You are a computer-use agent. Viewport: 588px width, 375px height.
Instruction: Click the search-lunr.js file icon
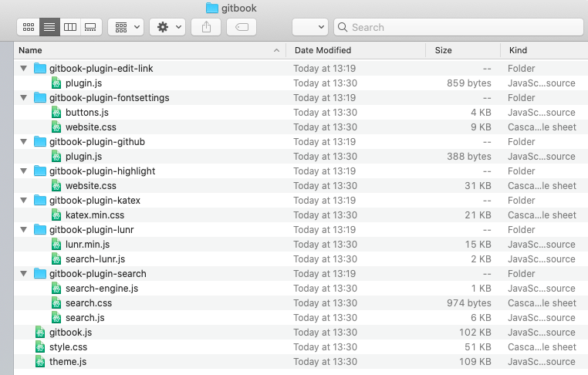56,258
